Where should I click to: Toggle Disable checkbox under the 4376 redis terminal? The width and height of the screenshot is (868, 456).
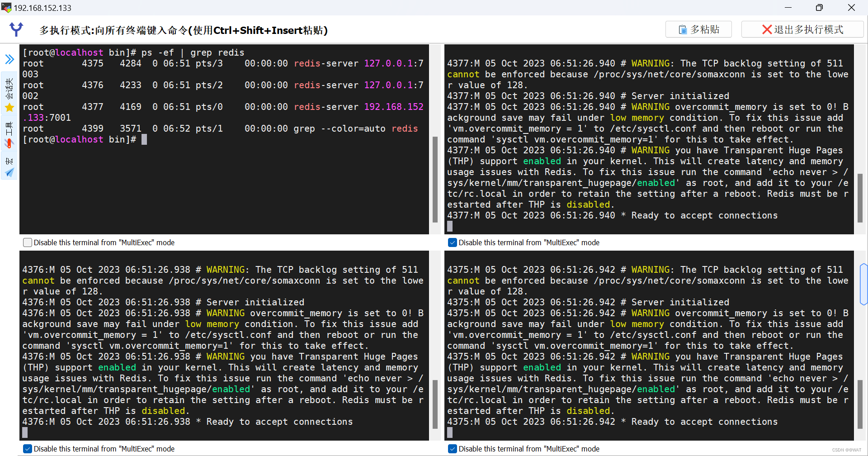pyautogui.click(x=28, y=449)
